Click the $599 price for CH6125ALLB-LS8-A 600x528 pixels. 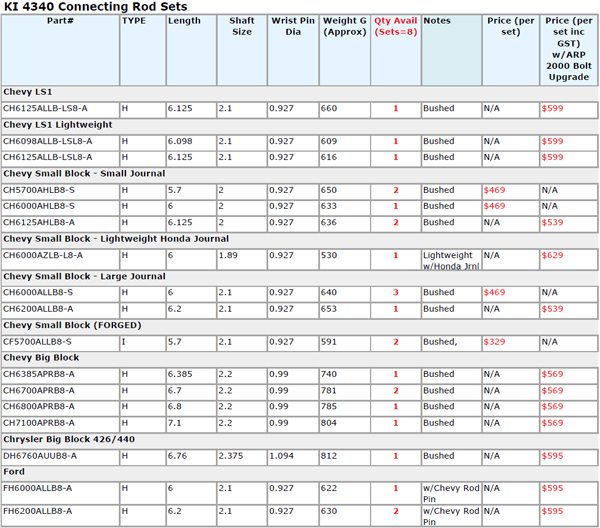coord(553,108)
